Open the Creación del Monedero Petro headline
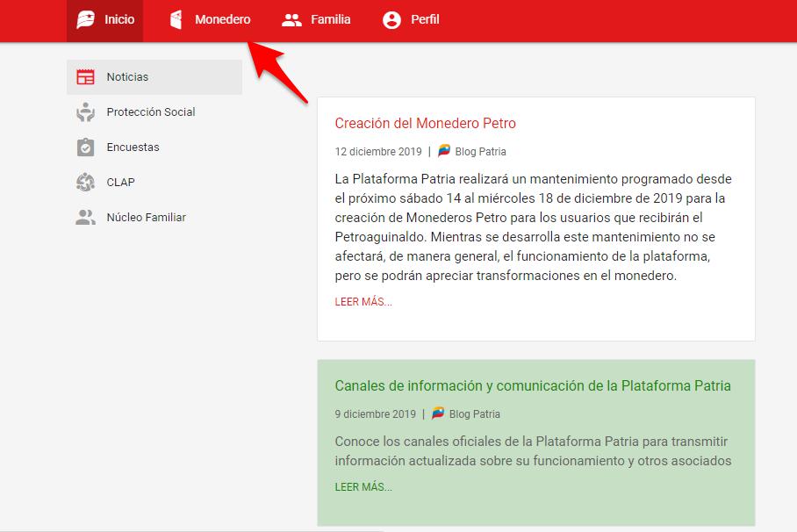Viewport: 797px width, 532px height. click(426, 123)
